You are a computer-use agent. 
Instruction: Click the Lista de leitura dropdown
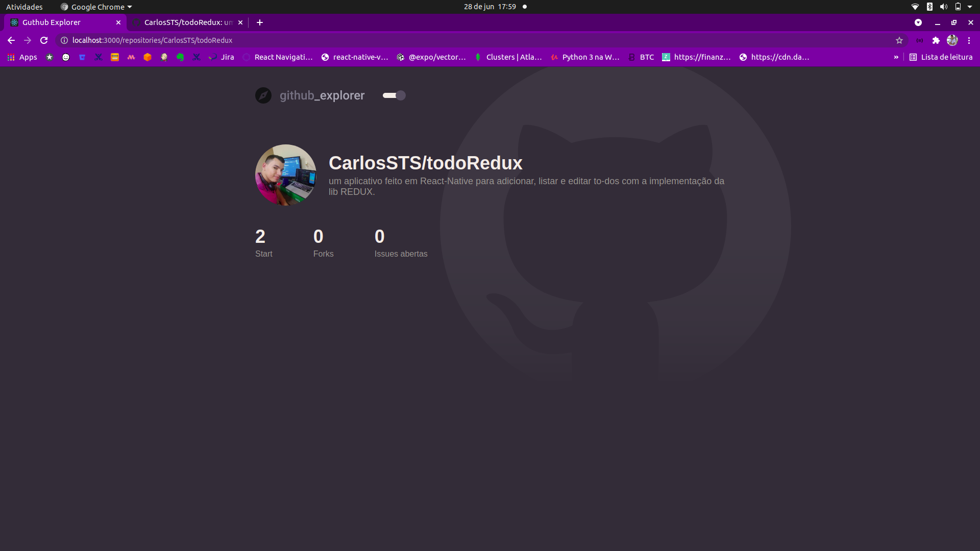[939, 57]
